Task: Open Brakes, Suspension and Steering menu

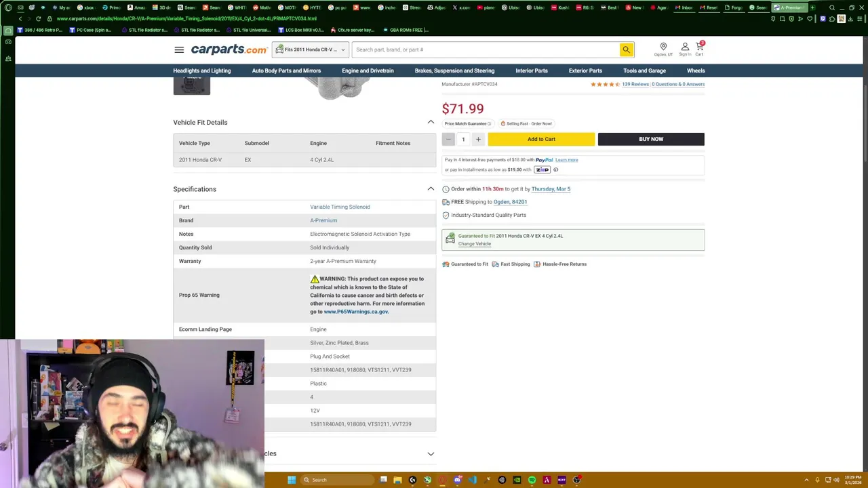Action: coord(454,70)
